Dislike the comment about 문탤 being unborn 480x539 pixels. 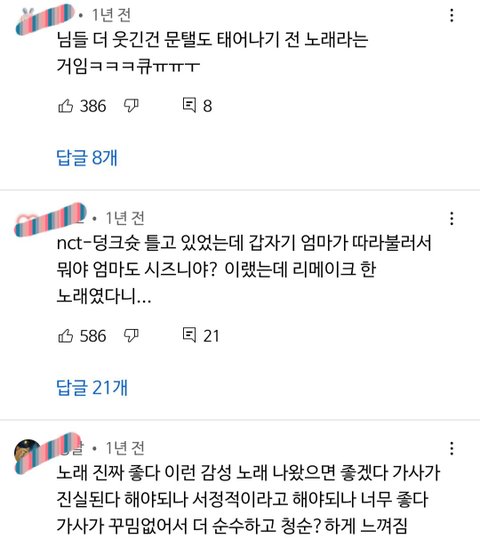131,106
